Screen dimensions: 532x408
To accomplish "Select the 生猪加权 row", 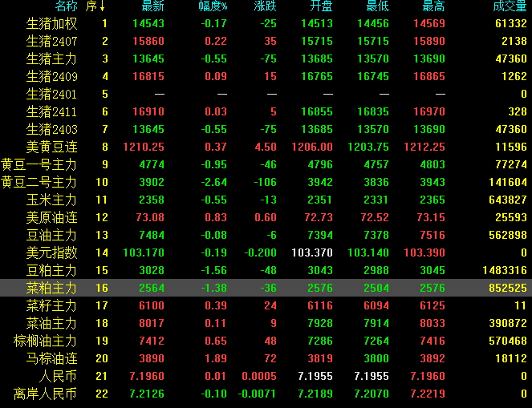I will click(51, 23).
